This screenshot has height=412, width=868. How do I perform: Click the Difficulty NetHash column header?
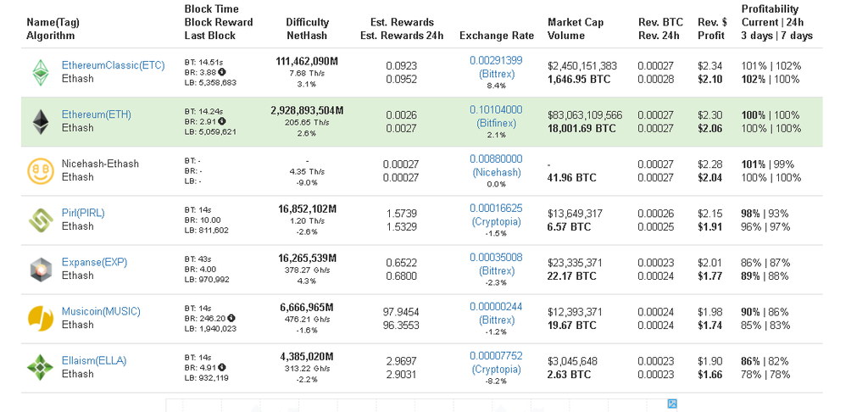307,29
